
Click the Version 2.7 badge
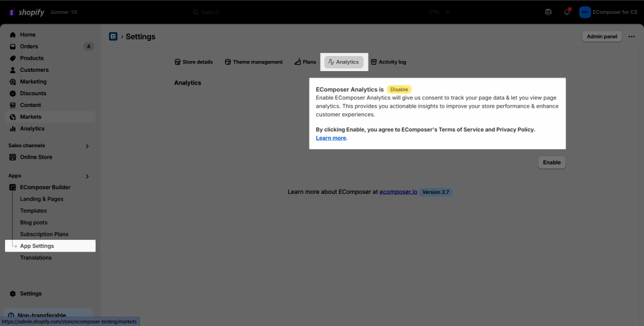[435, 192]
